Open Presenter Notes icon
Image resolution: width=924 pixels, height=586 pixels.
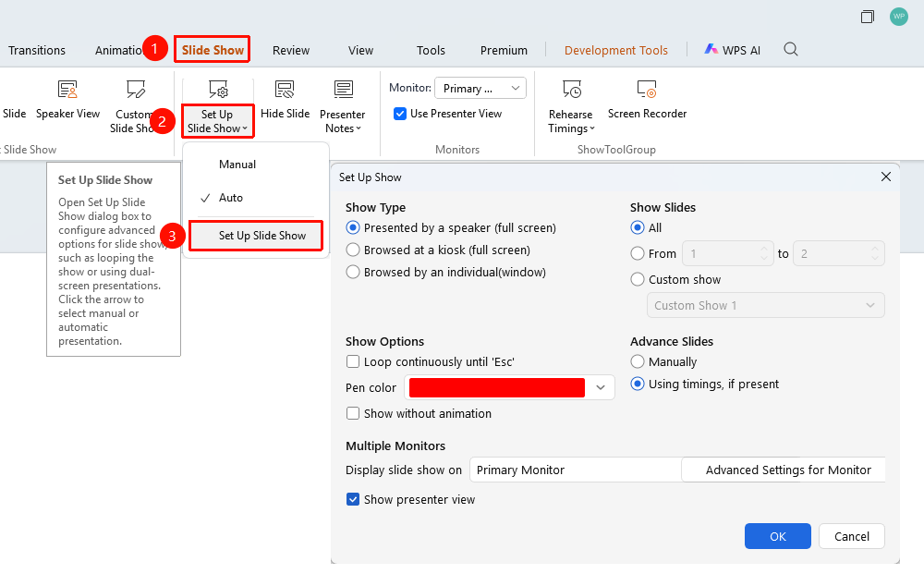pos(343,90)
